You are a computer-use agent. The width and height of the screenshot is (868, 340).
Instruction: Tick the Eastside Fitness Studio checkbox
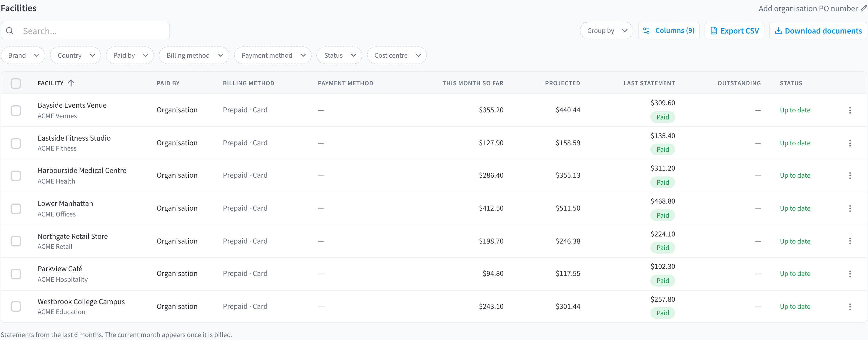16,143
